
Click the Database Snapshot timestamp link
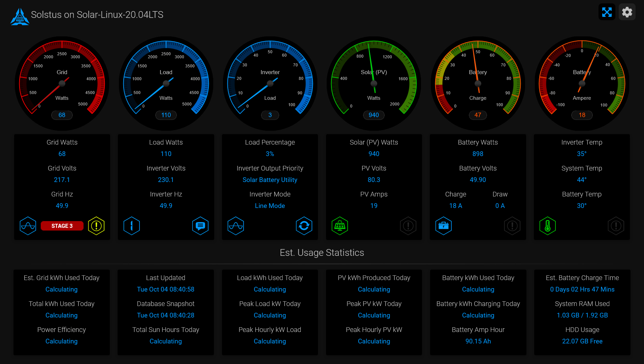166,315
